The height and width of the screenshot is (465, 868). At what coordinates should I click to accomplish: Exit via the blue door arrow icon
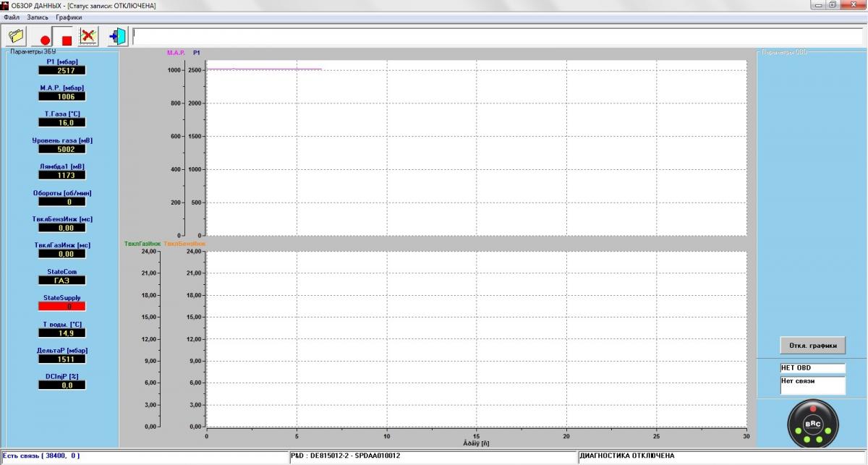118,35
